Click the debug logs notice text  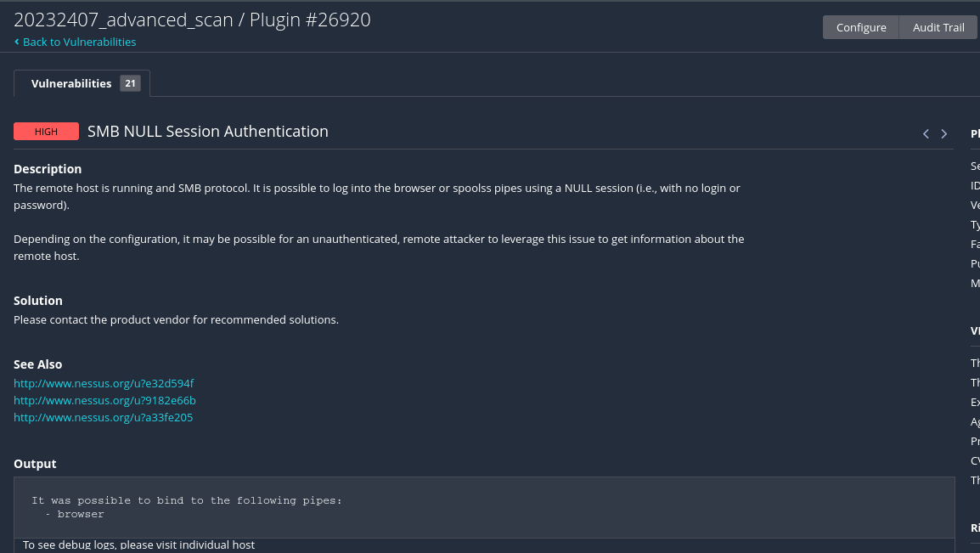[138, 545]
